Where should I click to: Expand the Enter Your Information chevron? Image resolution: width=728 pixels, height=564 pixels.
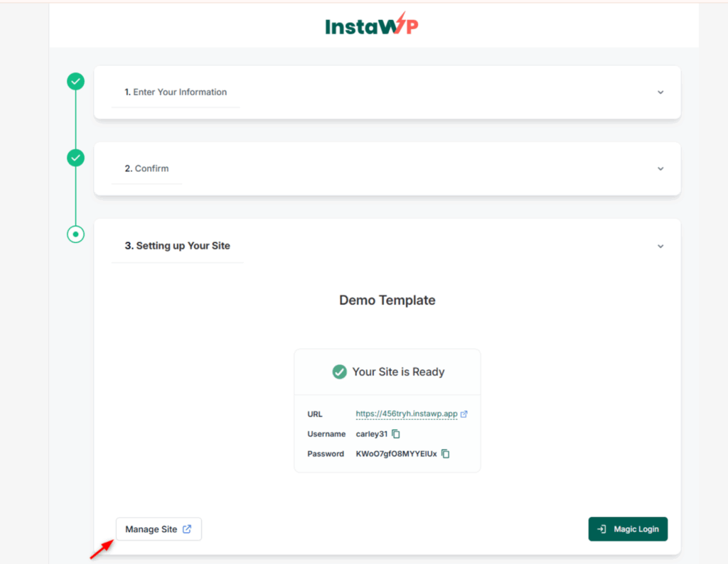660,92
